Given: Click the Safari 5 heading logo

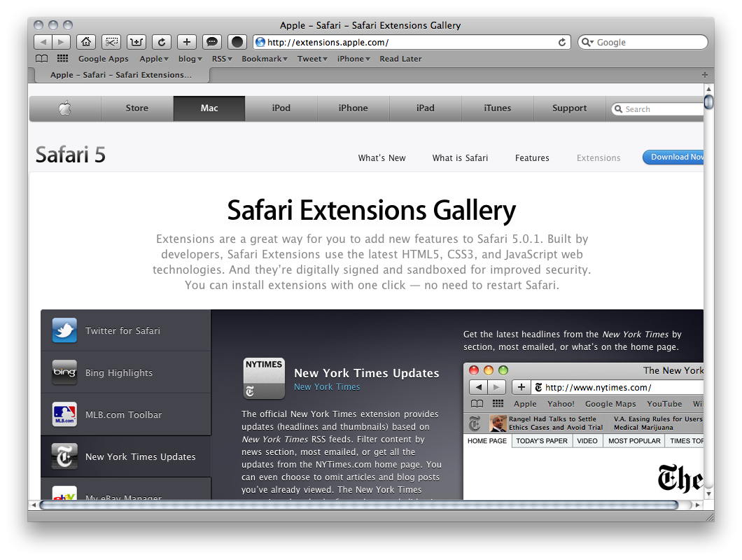Looking at the screenshot, I should 71,155.
